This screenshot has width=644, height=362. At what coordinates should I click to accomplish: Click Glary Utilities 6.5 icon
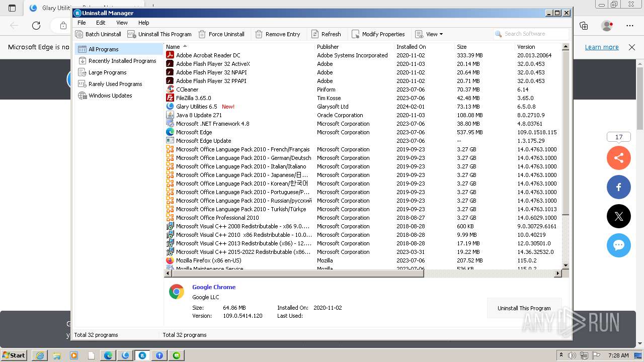[170, 107]
